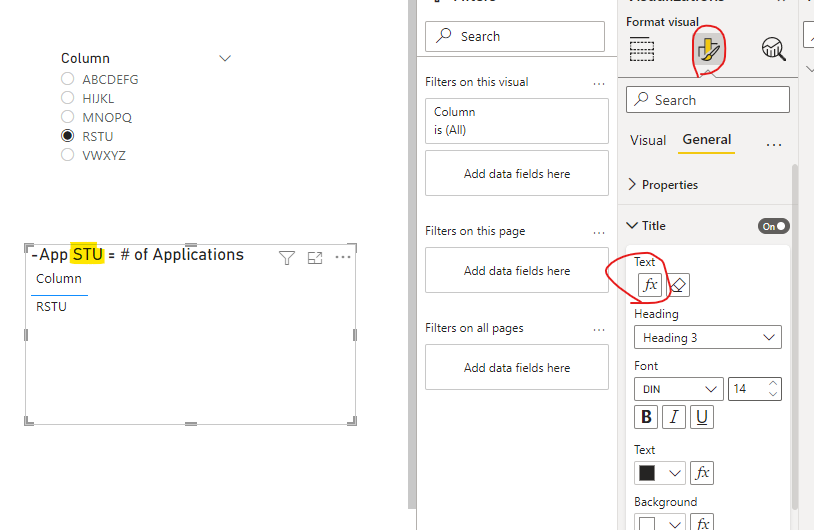Image resolution: width=814 pixels, height=530 pixels.
Task: Open the visual's More options ellipsis
Action: pos(343,257)
